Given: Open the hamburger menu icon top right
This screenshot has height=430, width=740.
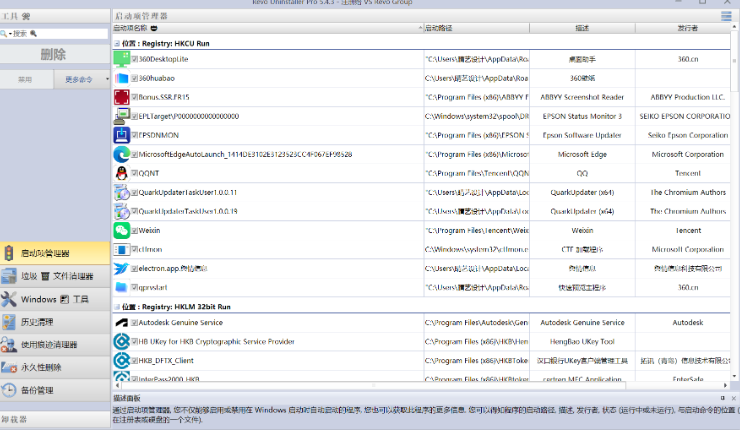Looking at the screenshot, I should 726,16.
